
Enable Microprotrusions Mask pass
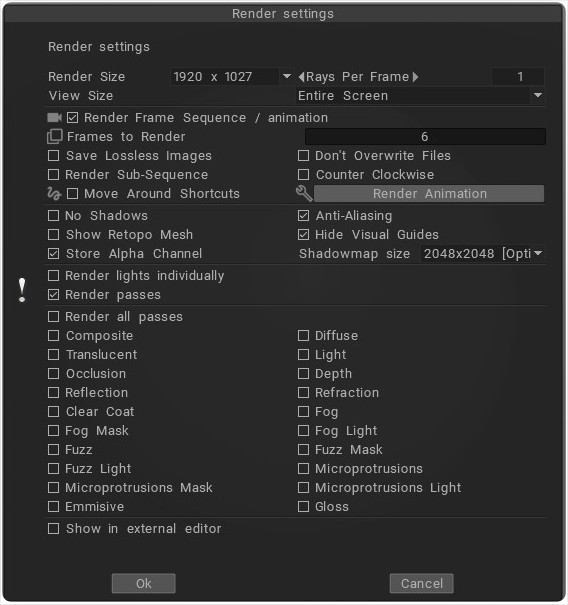[54, 487]
